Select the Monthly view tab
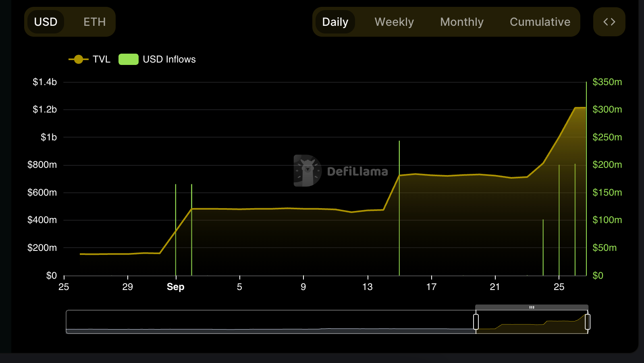This screenshot has width=644, height=363. pyautogui.click(x=462, y=22)
